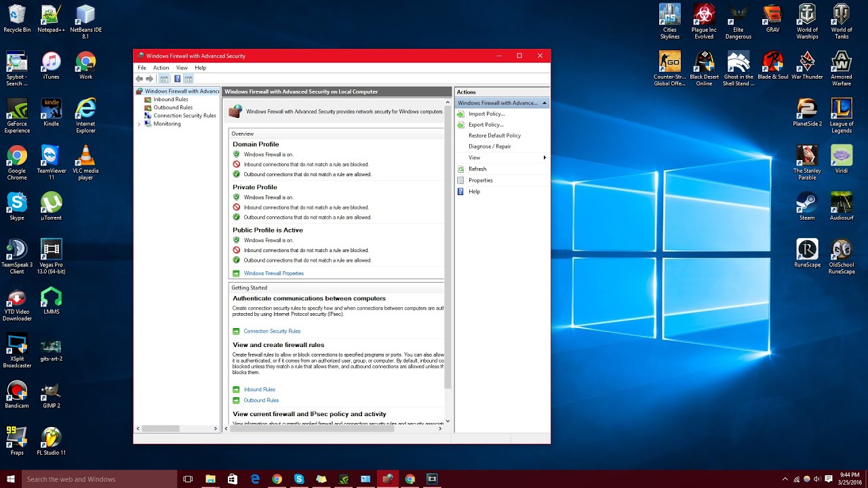Collapse the Windows Firewall actions section
868x488 pixels.
(x=545, y=103)
